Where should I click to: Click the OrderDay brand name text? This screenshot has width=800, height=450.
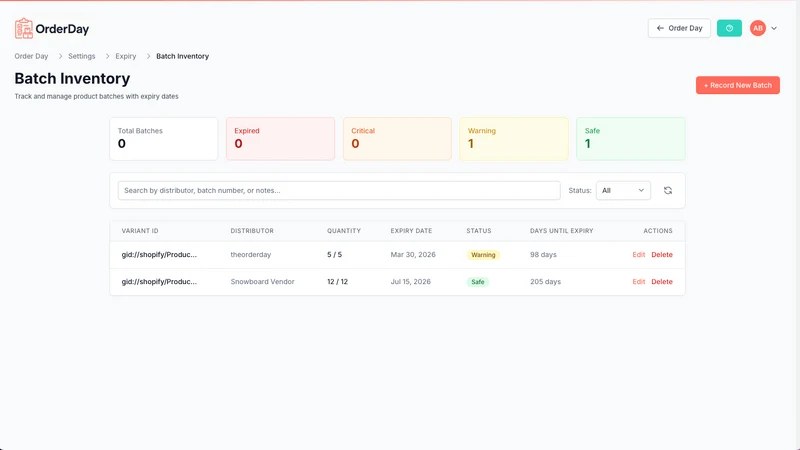point(62,29)
